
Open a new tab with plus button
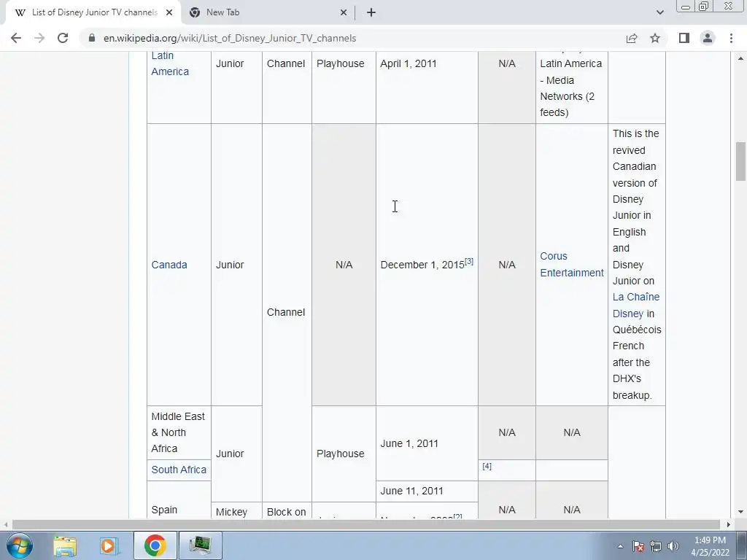pyautogui.click(x=371, y=13)
